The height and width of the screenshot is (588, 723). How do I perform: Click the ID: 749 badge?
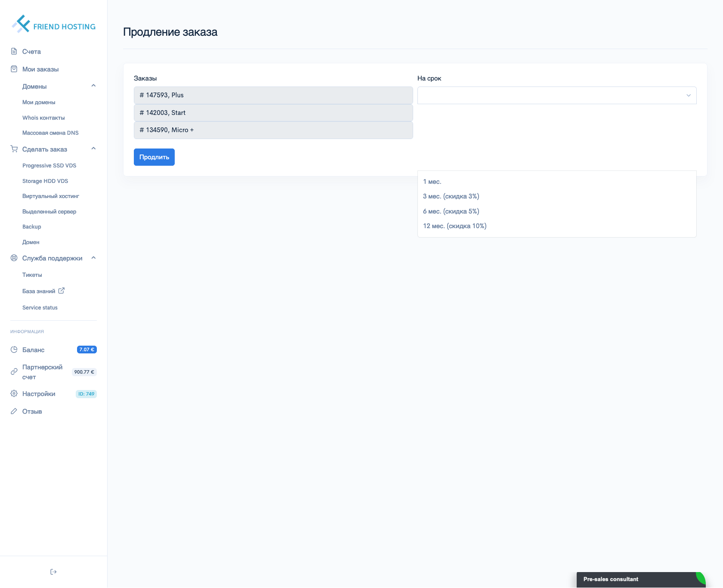pos(87,394)
